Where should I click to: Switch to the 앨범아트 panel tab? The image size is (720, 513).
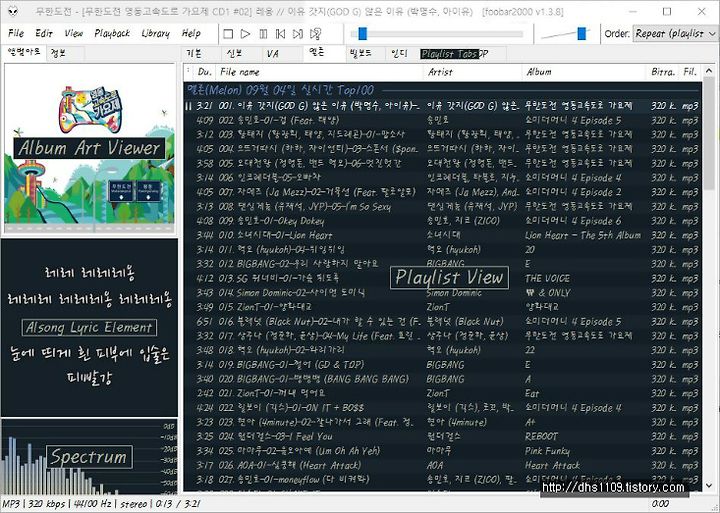tap(23, 53)
